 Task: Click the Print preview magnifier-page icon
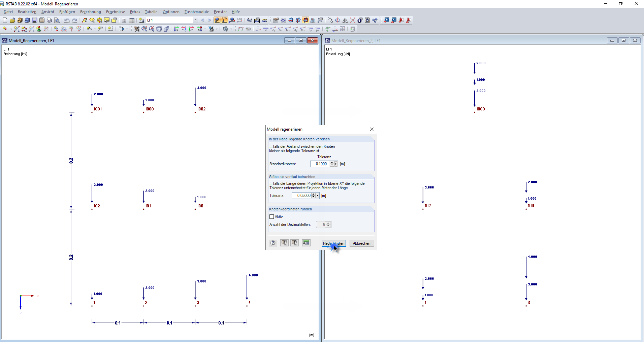pyautogui.click(x=57, y=20)
